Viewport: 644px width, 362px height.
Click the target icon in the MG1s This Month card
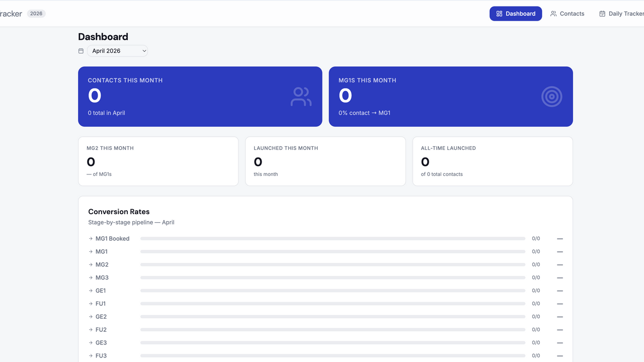click(552, 97)
